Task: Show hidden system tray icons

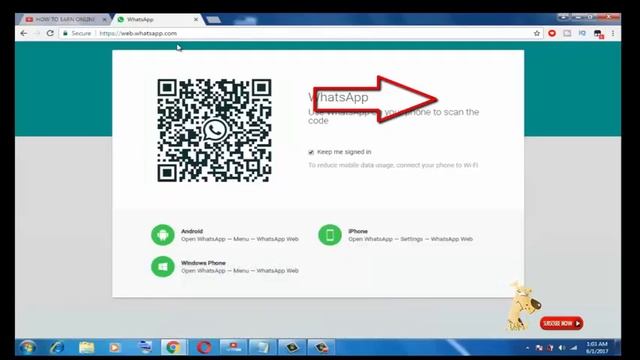Action: (x=527, y=348)
